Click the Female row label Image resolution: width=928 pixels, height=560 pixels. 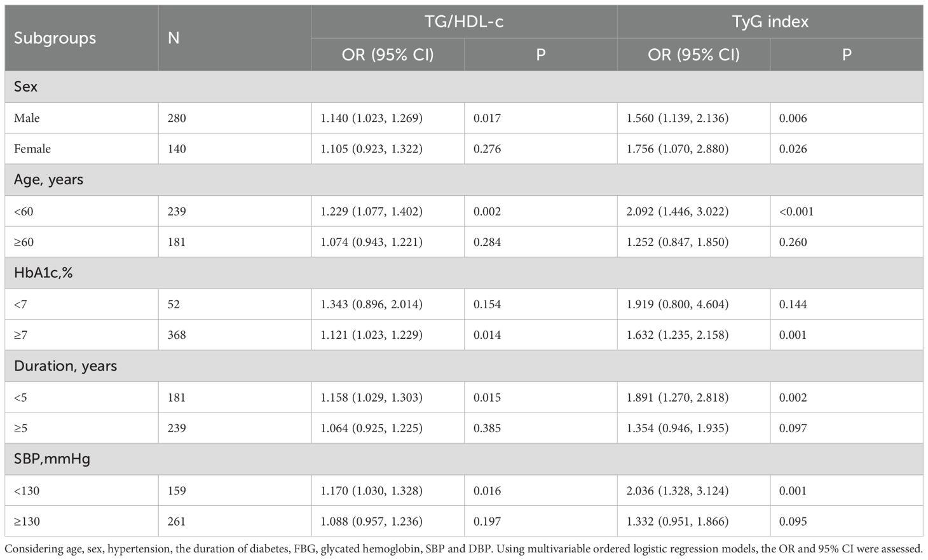click(x=32, y=149)
